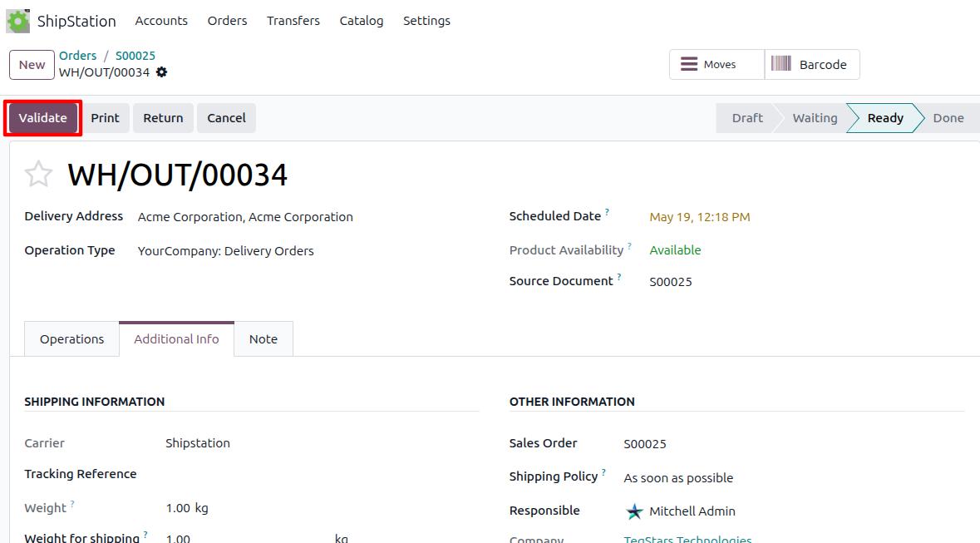
Task: Click the SHIPPING INFORMATION heading
Action: point(95,402)
